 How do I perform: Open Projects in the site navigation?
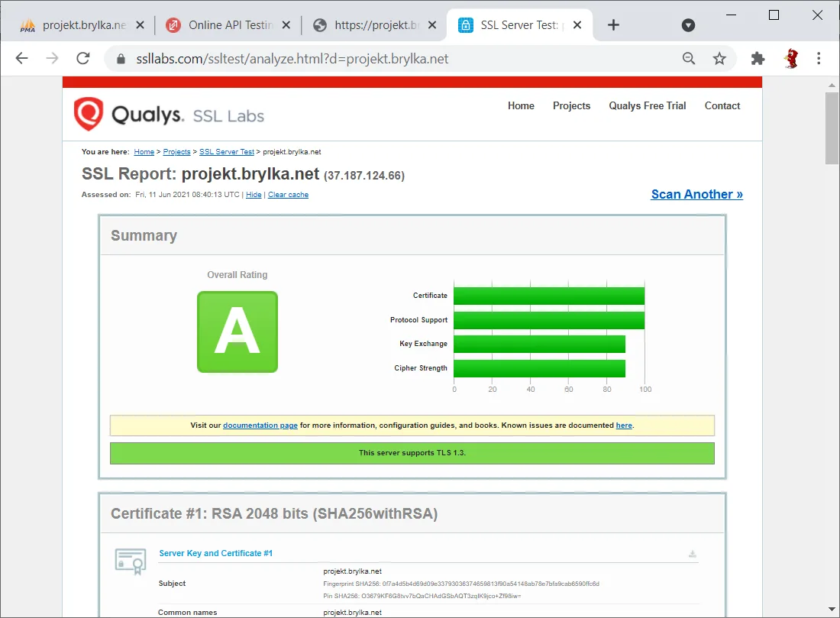point(571,105)
